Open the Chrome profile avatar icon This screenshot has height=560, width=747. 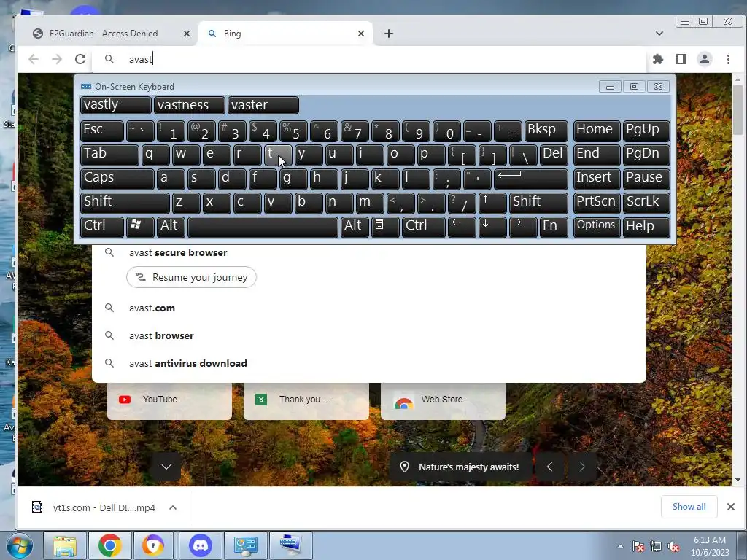coord(705,59)
